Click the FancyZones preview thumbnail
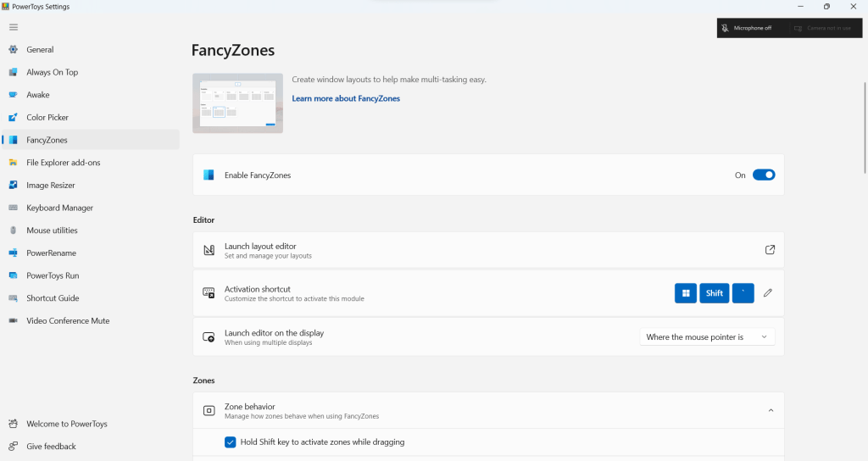Viewport: 868px width, 461px height. coord(237,103)
